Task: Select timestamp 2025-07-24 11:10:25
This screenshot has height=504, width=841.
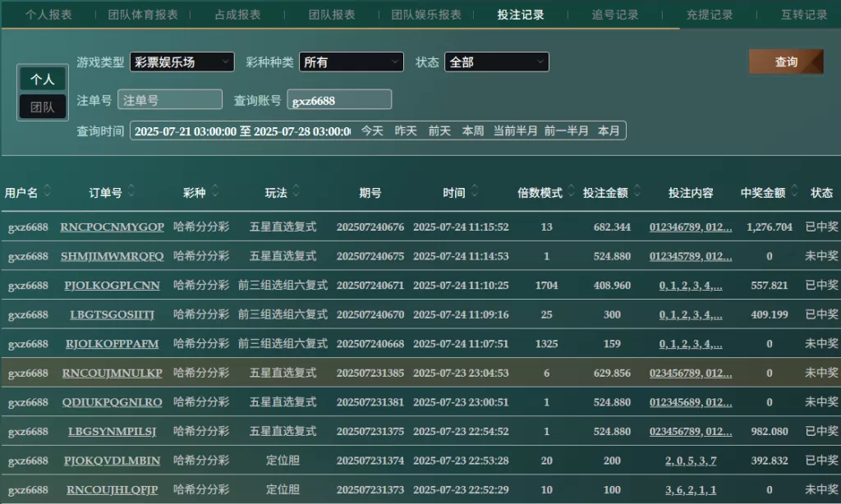Action: pos(461,286)
